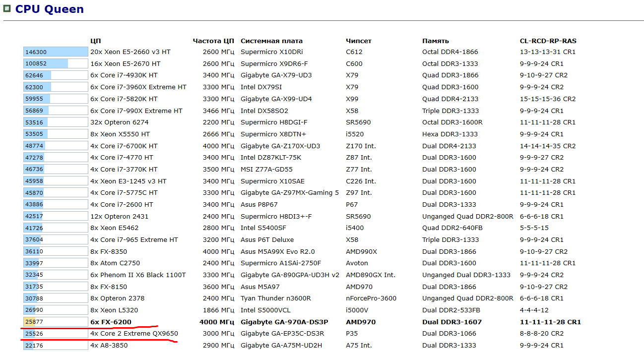Select 4x Core i7-2600 HT
This screenshot has width=644, height=352.
tap(122, 204)
